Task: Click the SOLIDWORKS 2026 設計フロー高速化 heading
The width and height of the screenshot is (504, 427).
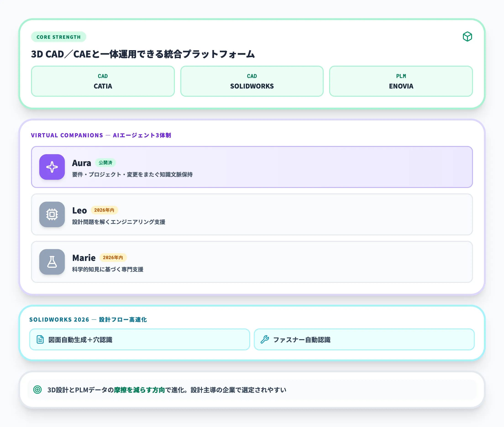Action: click(x=88, y=320)
